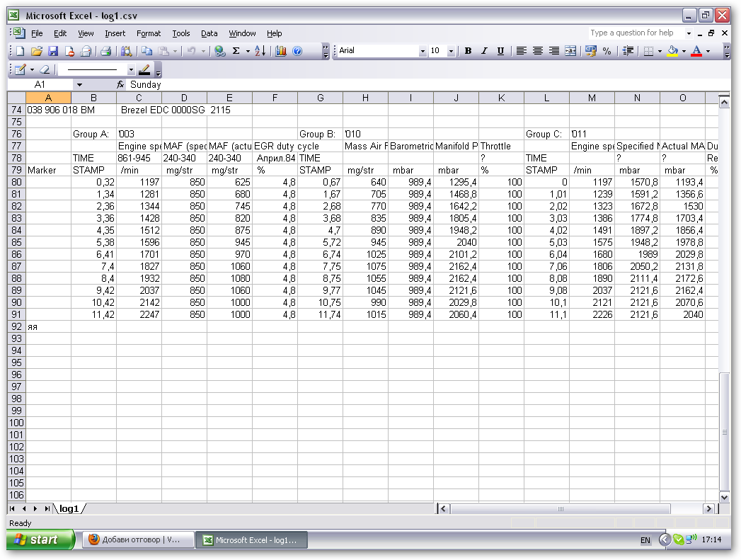
Task: Open a file with the Open folder icon
Action: (37, 51)
